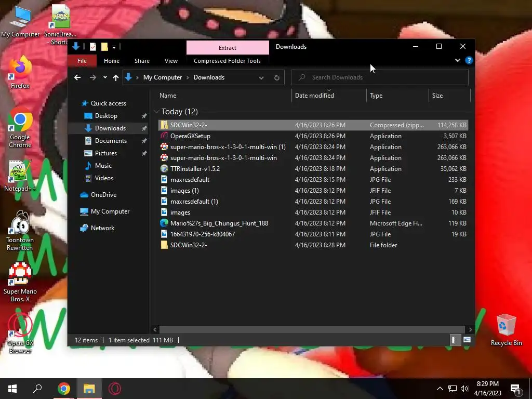Select My Computer in the navigation pane
The height and width of the screenshot is (399, 532).
[x=110, y=211]
